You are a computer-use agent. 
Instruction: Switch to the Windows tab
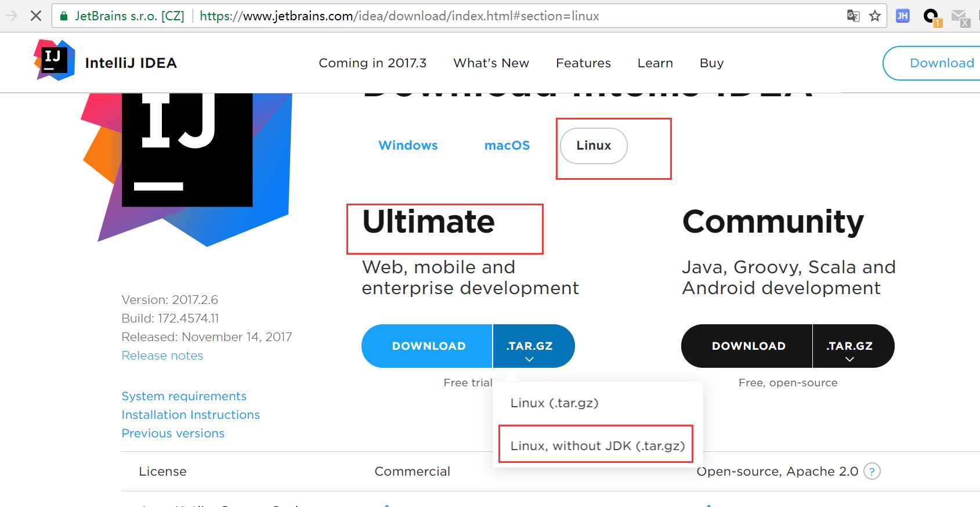pos(408,145)
